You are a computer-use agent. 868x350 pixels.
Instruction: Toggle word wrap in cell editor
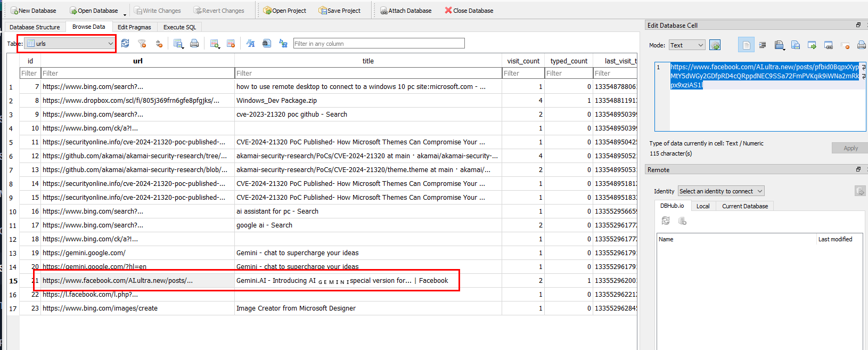pyautogui.click(x=746, y=45)
